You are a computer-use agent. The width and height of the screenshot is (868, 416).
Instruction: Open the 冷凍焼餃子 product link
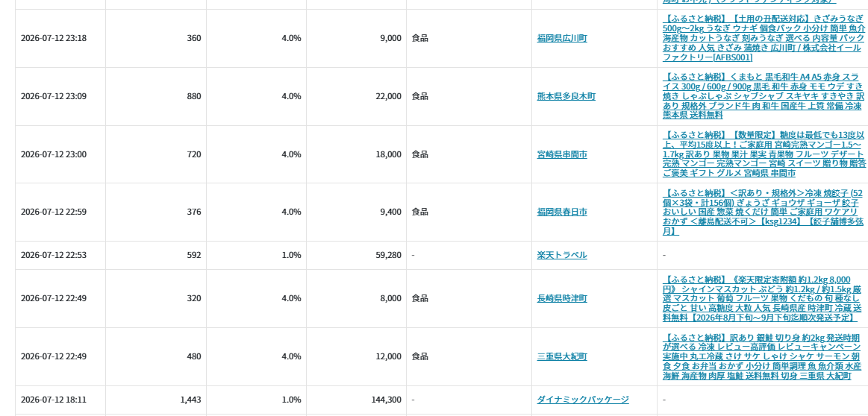pyautogui.click(x=763, y=212)
